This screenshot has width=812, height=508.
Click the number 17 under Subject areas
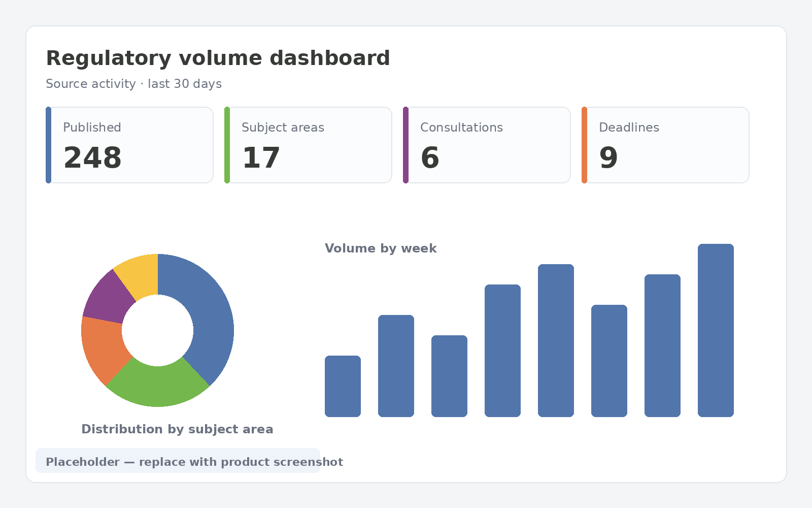[261, 158]
